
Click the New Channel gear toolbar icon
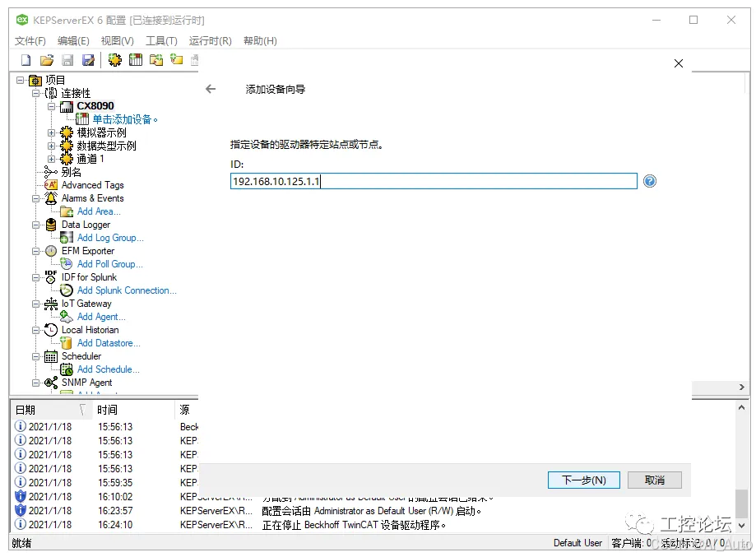(114, 60)
